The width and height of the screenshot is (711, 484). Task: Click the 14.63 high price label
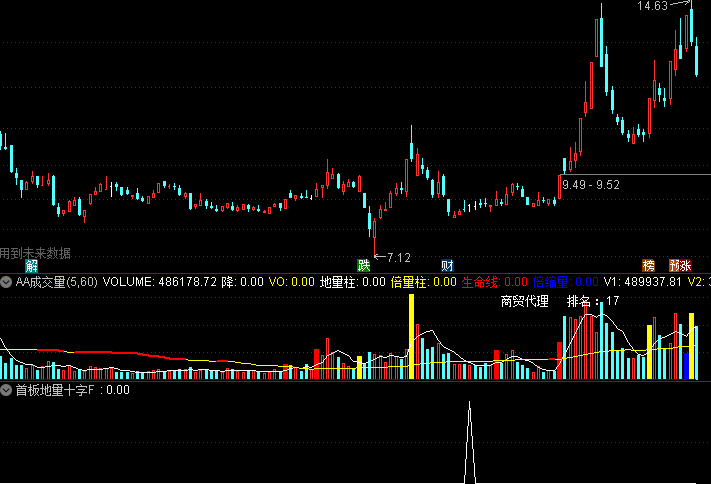[x=653, y=6]
